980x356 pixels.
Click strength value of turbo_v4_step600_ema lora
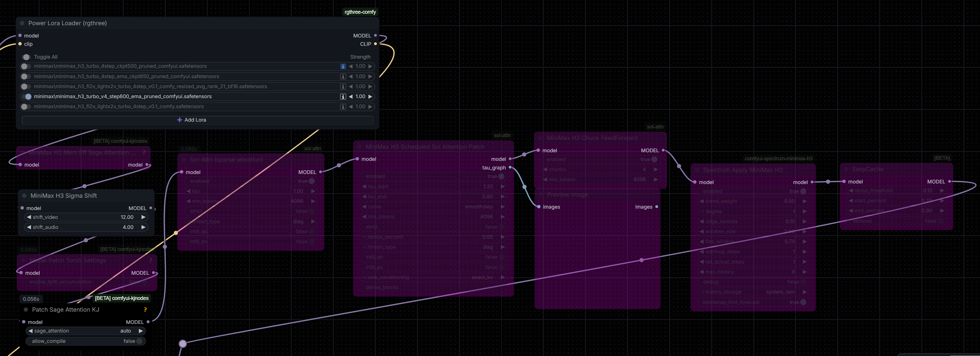(360, 97)
